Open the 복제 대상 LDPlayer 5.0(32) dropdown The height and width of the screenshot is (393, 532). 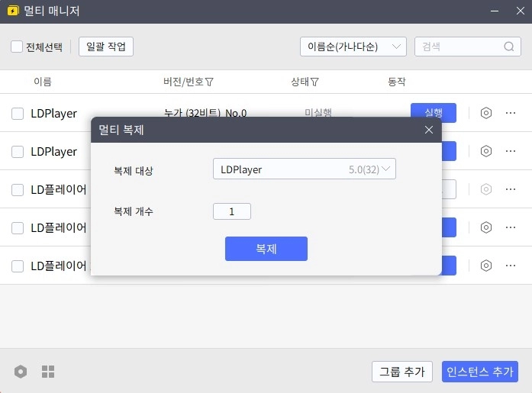[305, 169]
